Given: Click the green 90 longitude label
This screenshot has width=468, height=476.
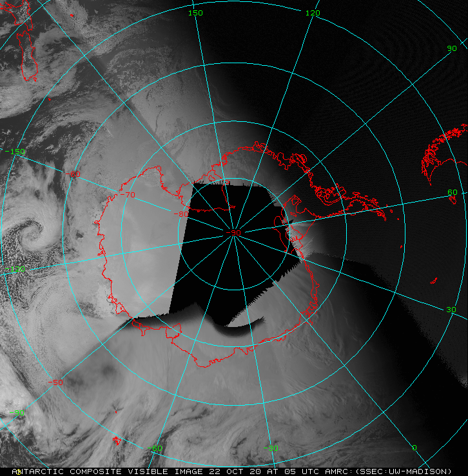Looking at the screenshot, I should pos(452,48).
